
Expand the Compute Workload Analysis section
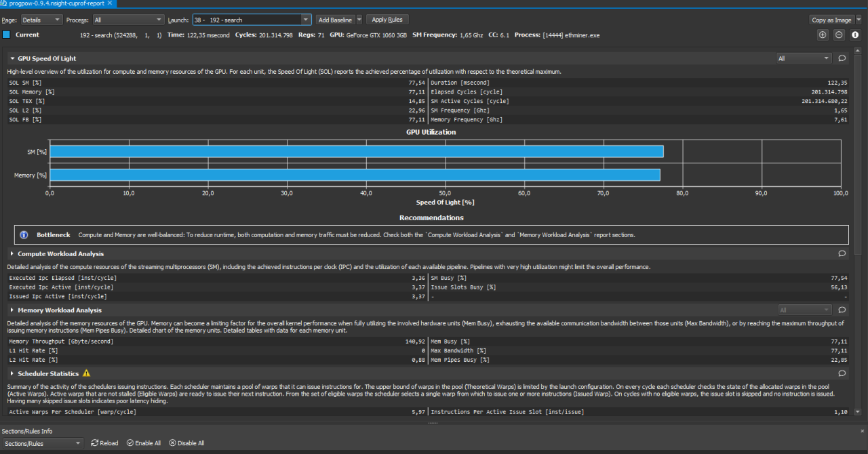click(x=12, y=254)
